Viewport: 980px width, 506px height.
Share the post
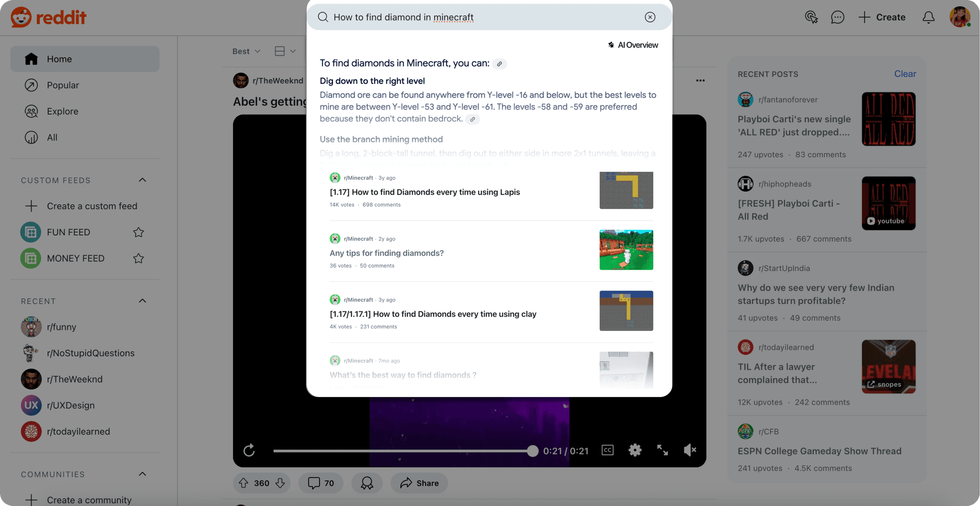click(x=419, y=483)
